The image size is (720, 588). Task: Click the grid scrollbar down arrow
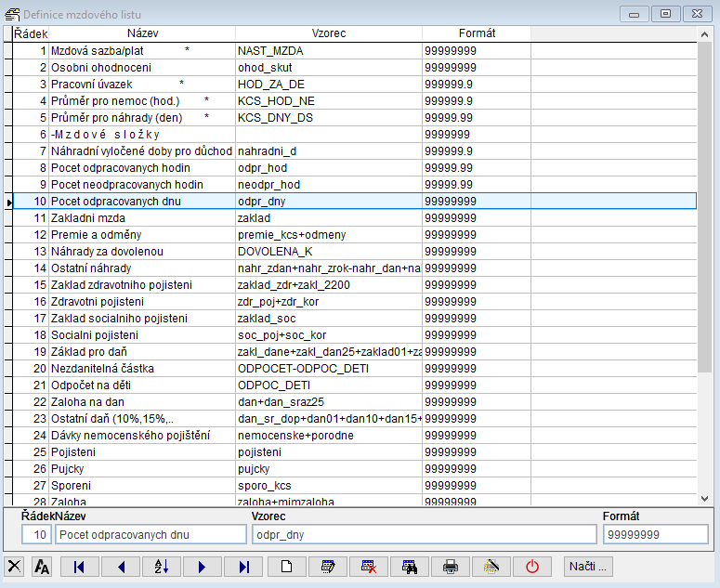[704, 499]
